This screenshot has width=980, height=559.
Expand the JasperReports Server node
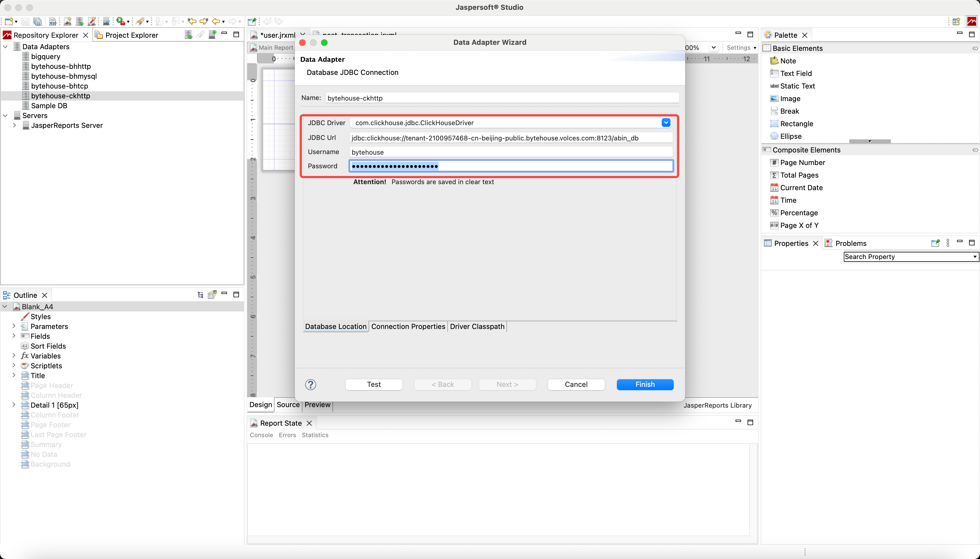click(x=14, y=125)
